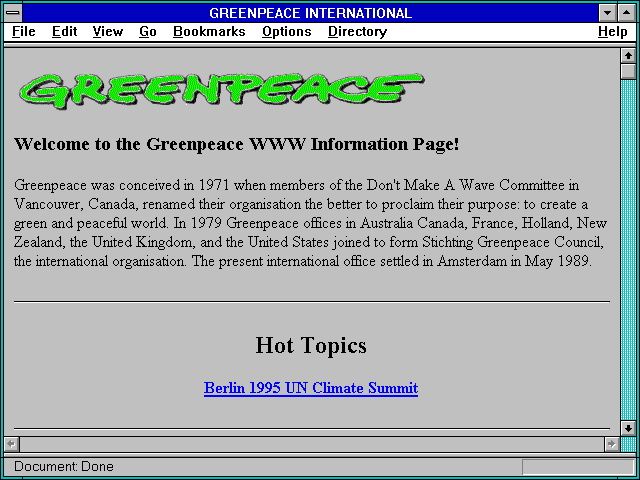The width and height of the screenshot is (640, 480).
Task: Open the Bookmarks menu
Action: point(209,31)
